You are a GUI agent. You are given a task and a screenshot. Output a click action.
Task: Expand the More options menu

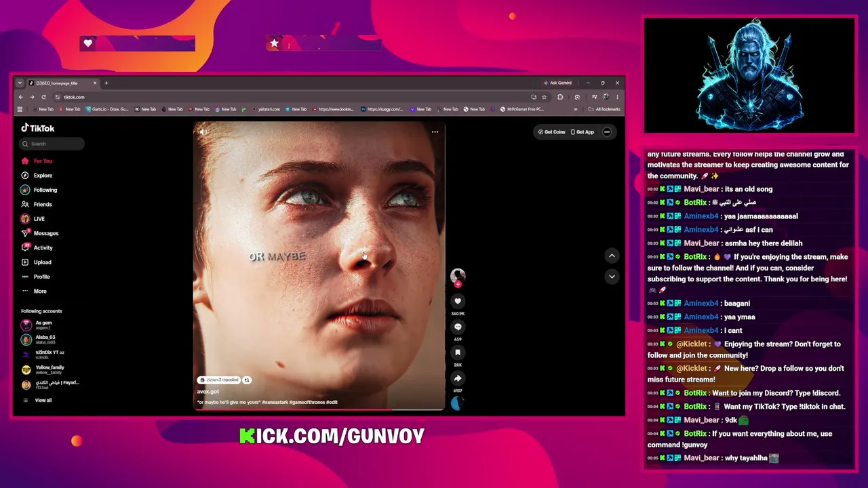coord(34,291)
